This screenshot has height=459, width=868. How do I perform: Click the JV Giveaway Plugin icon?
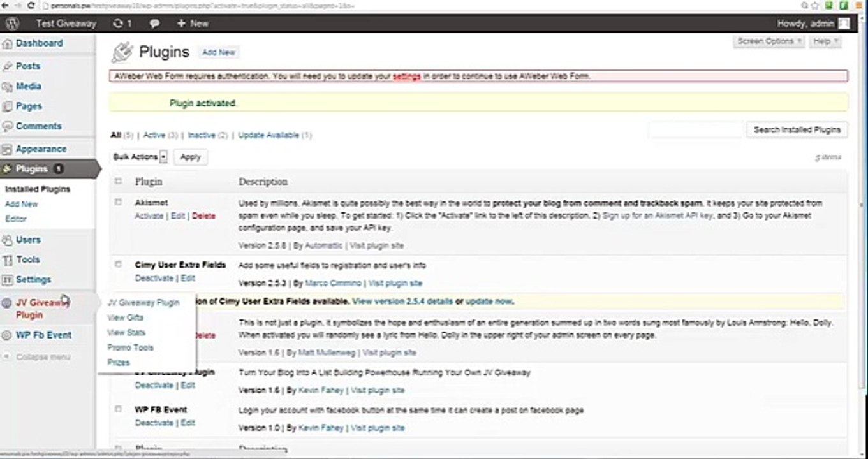point(7,303)
